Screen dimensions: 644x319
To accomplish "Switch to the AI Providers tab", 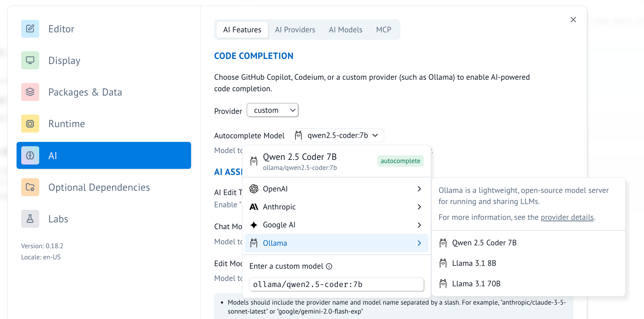I will point(295,29).
